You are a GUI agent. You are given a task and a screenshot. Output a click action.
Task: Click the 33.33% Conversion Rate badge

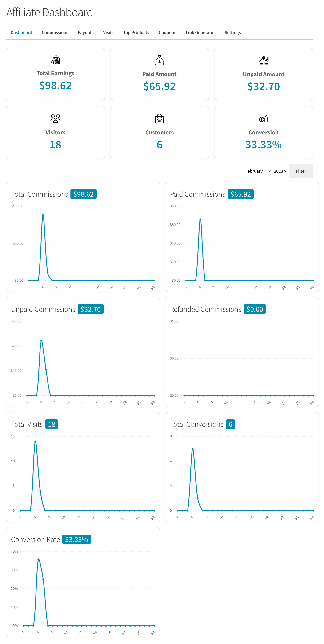coord(76,539)
